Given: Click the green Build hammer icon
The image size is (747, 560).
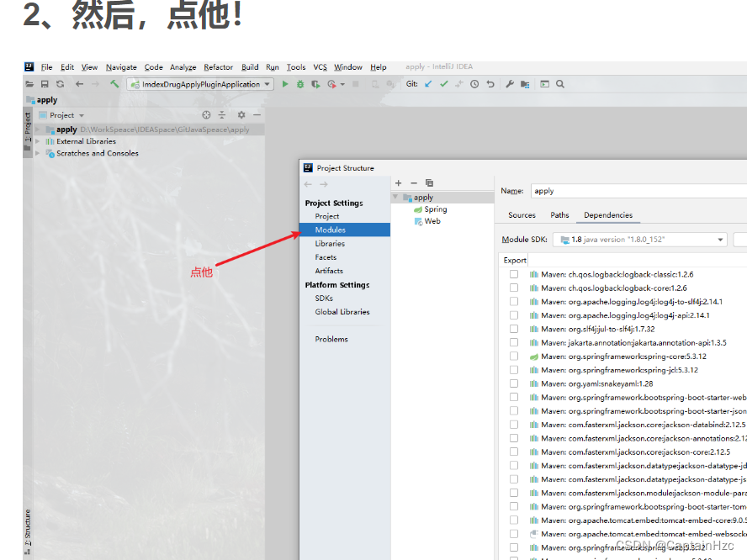Looking at the screenshot, I should 114,84.
